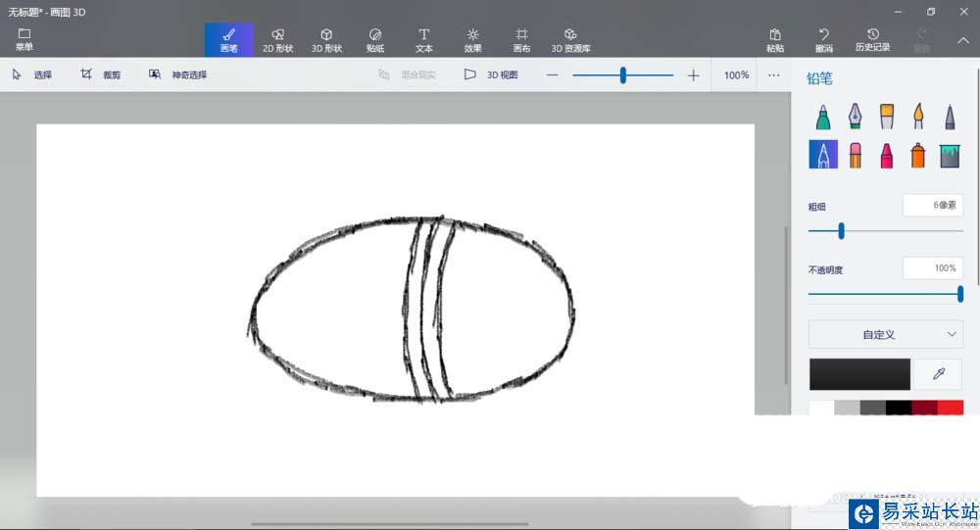Activate the eyedropper color picker
The width and height of the screenshot is (980, 530).
tap(938, 374)
